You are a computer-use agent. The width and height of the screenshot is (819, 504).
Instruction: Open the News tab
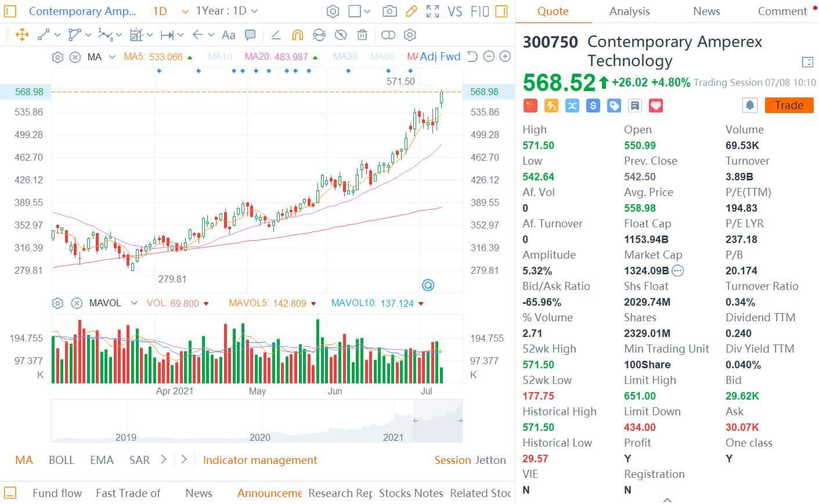click(706, 11)
